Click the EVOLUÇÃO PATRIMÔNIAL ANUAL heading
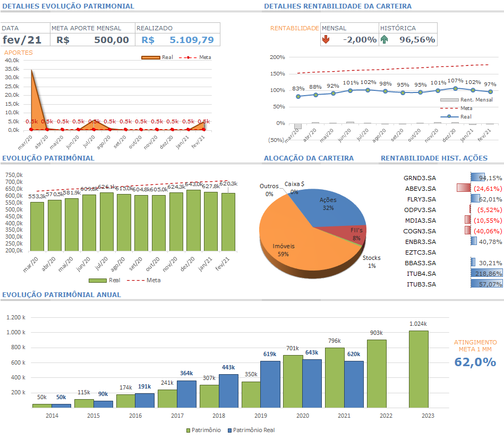 coord(62,294)
